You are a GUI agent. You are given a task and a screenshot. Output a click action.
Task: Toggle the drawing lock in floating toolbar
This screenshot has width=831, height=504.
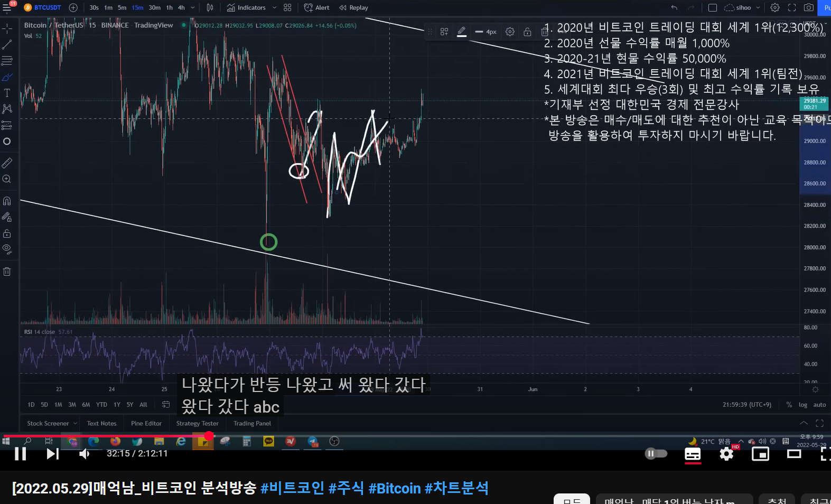click(527, 32)
